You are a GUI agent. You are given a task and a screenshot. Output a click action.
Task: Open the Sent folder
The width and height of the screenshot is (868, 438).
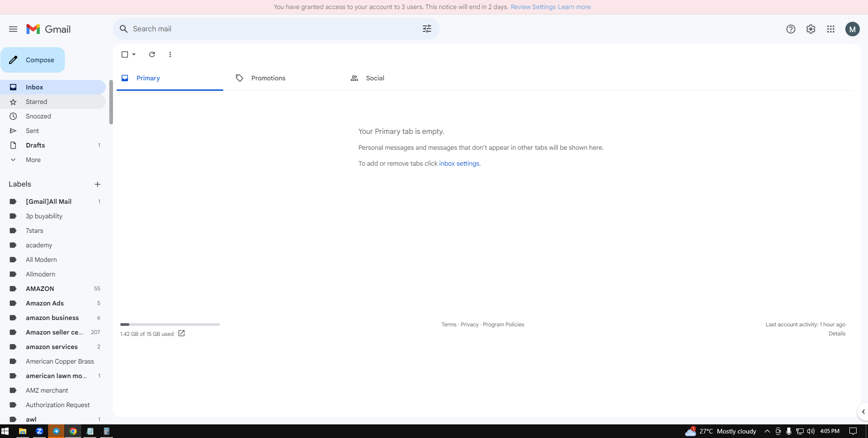point(53,131)
